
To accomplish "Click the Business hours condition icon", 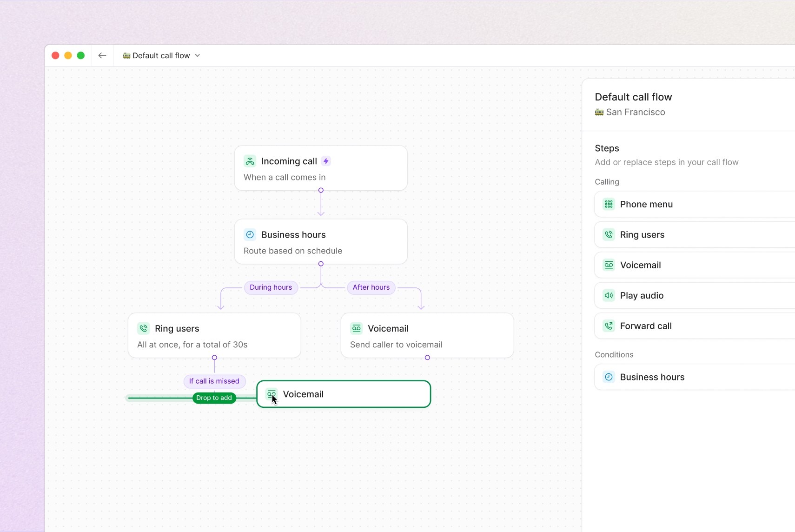I will pos(609,377).
